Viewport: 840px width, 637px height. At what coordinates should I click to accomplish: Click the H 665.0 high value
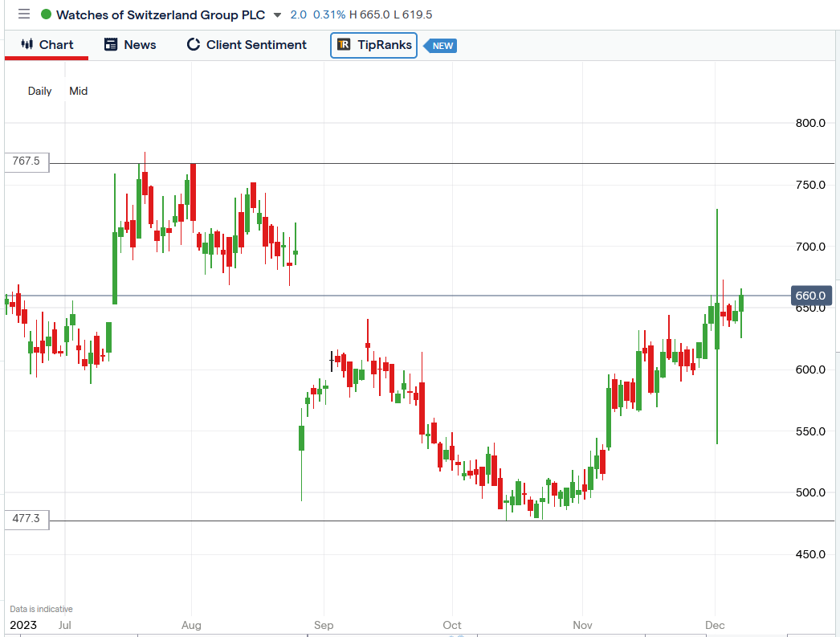click(369, 15)
